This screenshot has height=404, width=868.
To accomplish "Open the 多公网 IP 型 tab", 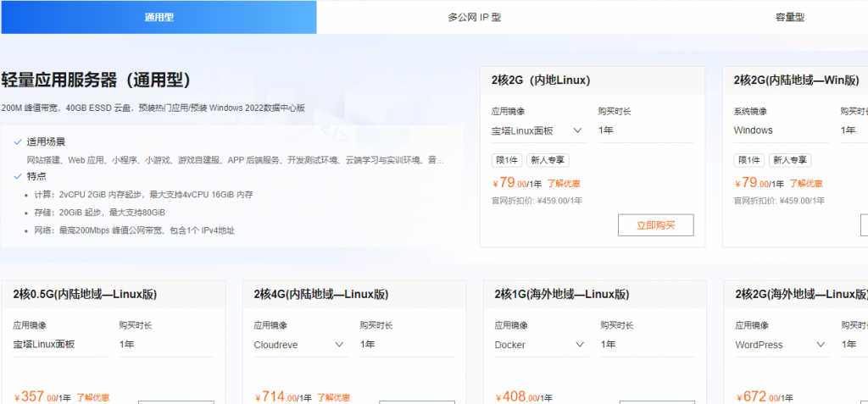I will [x=475, y=17].
